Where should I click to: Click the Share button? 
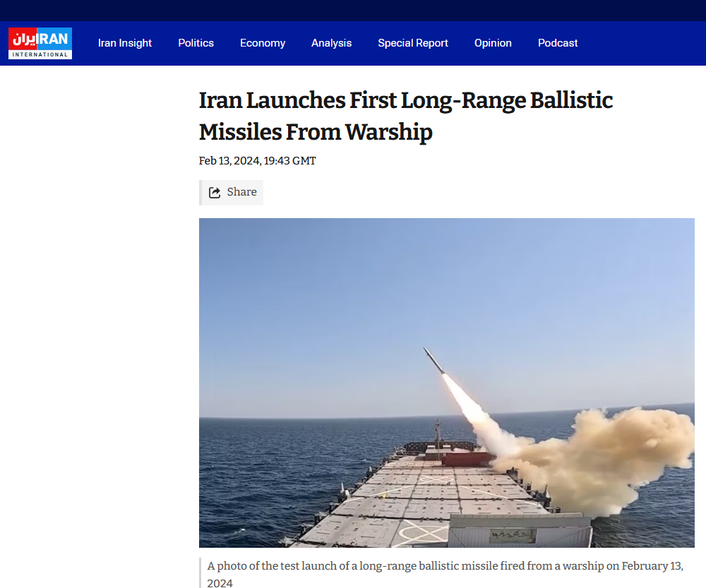point(232,192)
